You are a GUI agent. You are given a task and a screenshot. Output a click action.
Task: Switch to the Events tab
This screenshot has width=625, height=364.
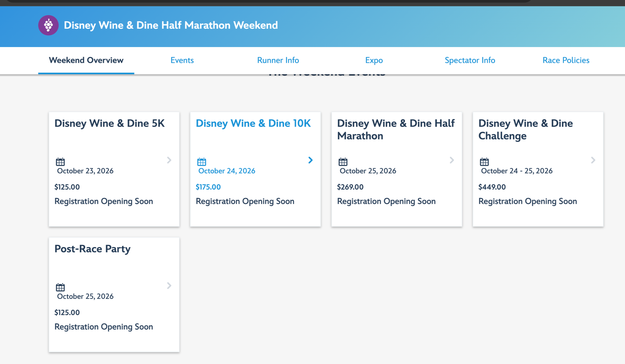[x=182, y=60]
